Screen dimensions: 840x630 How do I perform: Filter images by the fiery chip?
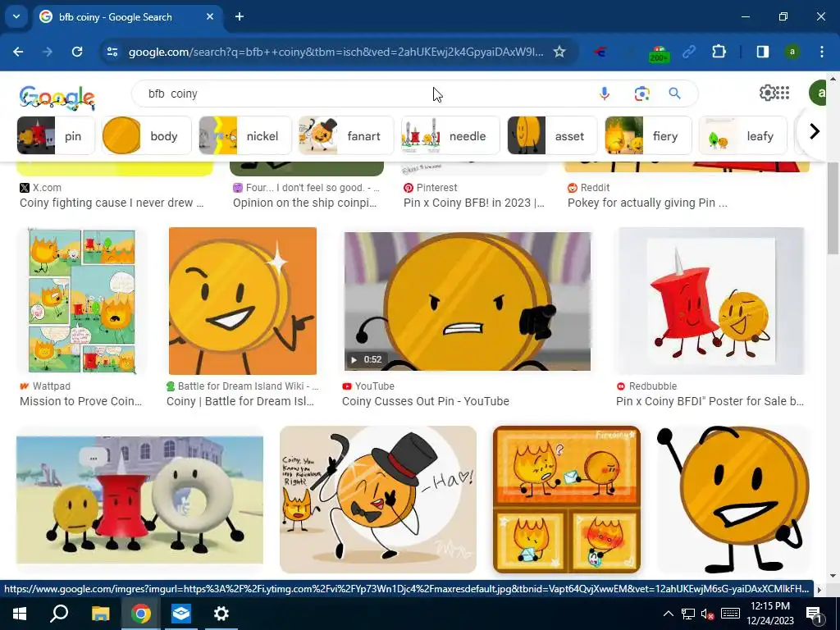pos(648,135)
